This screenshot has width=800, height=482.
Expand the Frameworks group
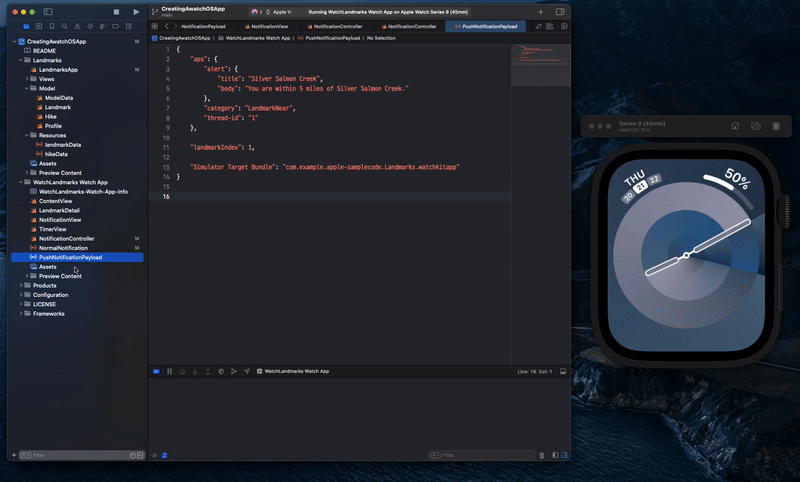pos(20,314)
